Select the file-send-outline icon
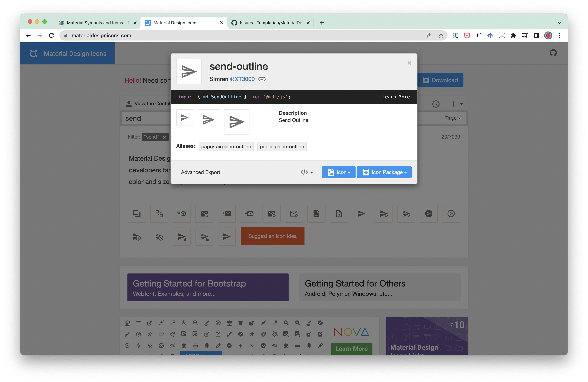The image size is (588, 382). tap(339, 213)
